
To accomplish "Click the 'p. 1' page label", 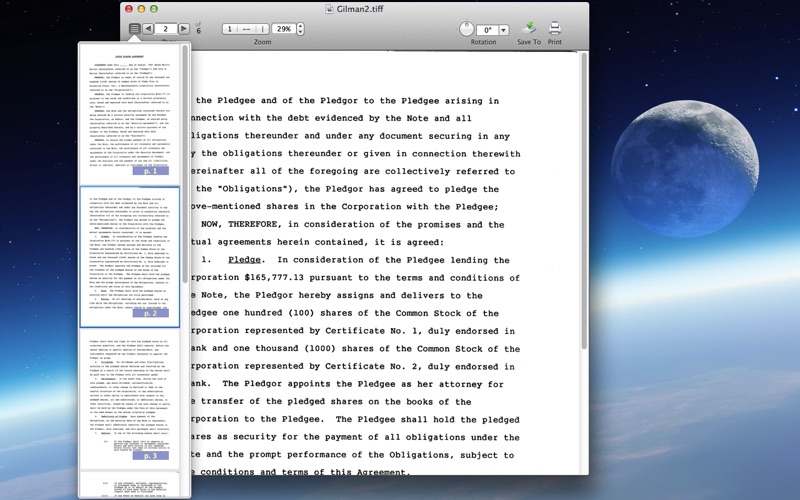I will click(x=151, y=171).
